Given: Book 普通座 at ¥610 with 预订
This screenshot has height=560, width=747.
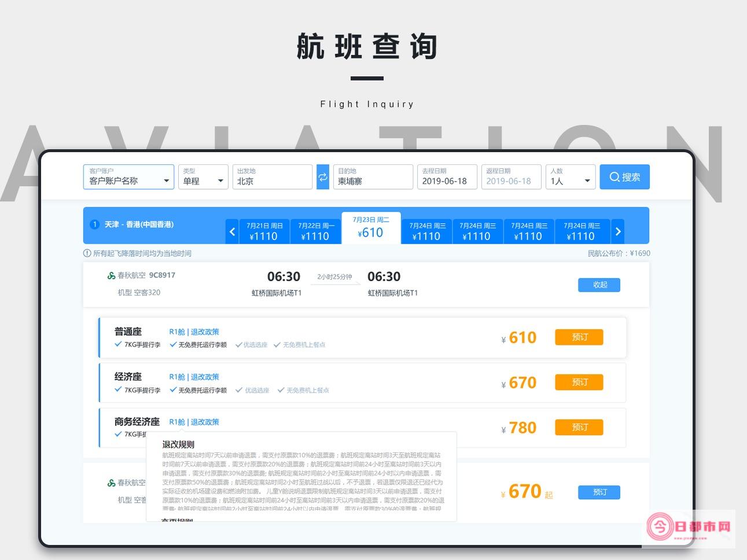Looking at the screenshot, I should [x=579, y=337].
